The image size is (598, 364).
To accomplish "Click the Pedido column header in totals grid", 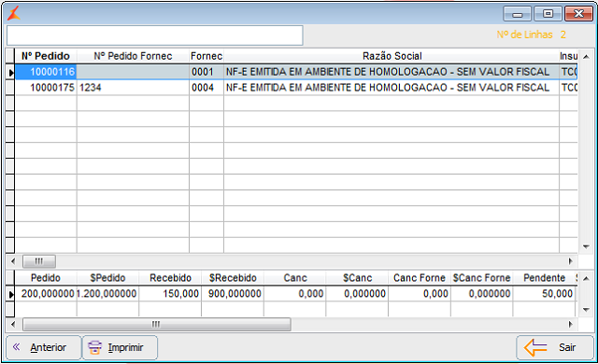I will [46, 278].
